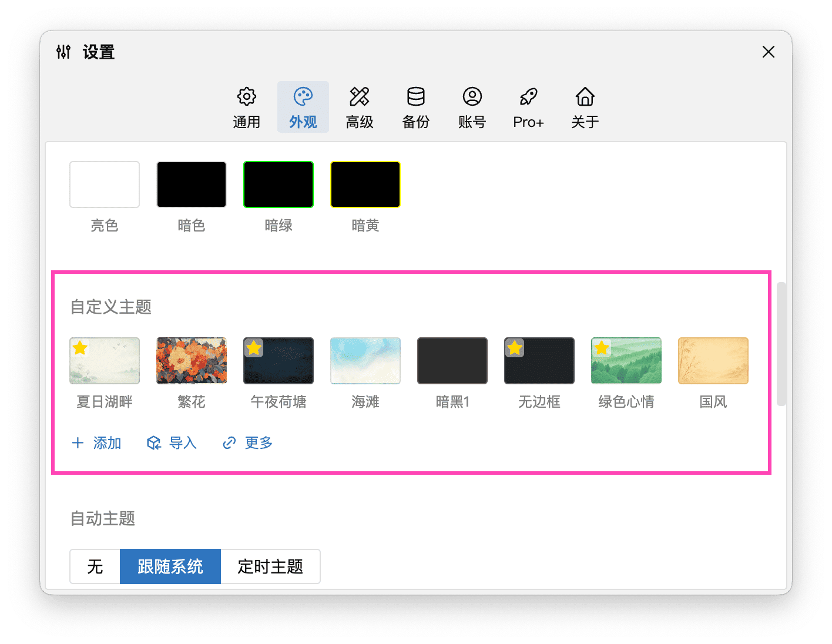Select the 无边框 theme thumbnail
The image size is (832, 644).
pyautogui.click(x=539, y=361)
